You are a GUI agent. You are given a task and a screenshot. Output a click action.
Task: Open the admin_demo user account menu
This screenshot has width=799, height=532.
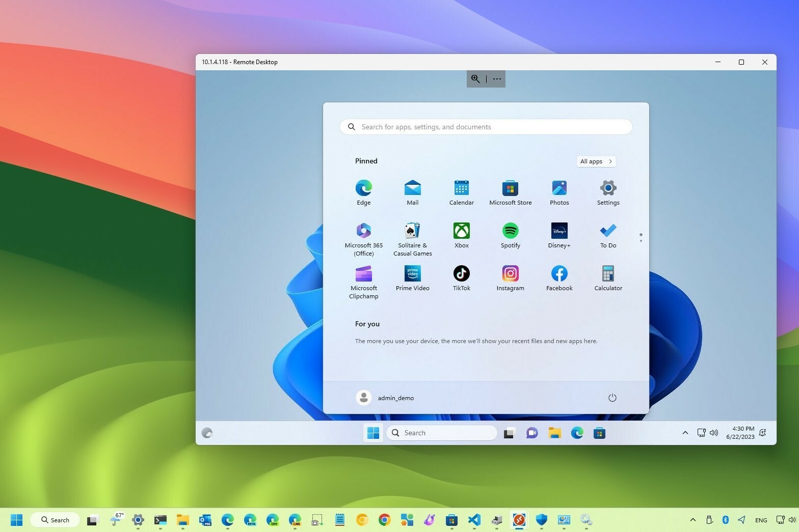(x=385, y=398)
